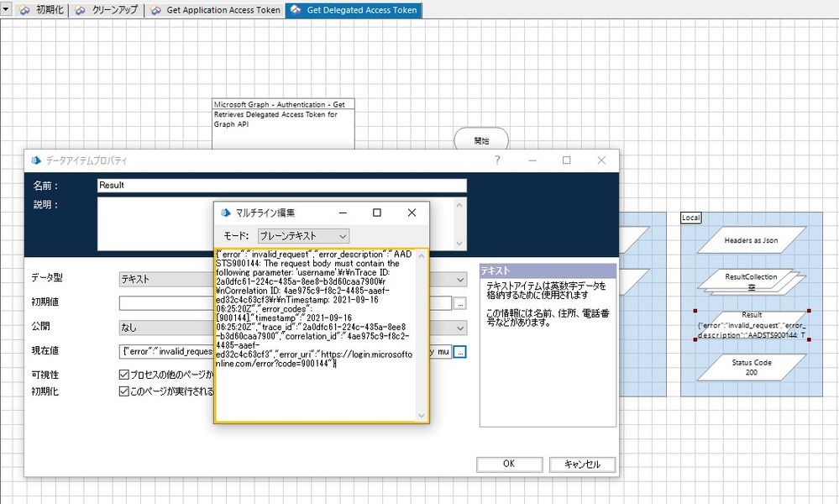839x504 pixels.
Task: Select the Status Code data item
Action: click(751, 366)
